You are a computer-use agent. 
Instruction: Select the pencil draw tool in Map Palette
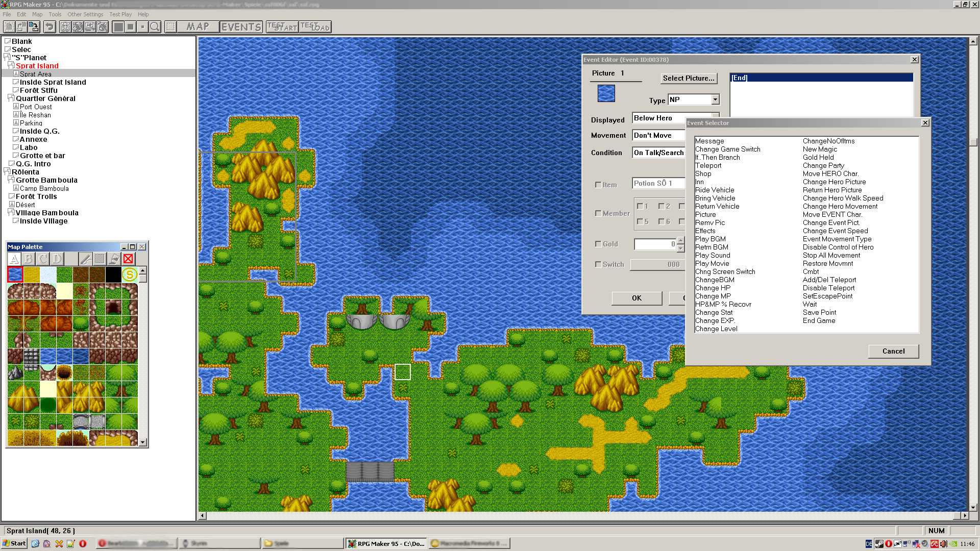85,259
